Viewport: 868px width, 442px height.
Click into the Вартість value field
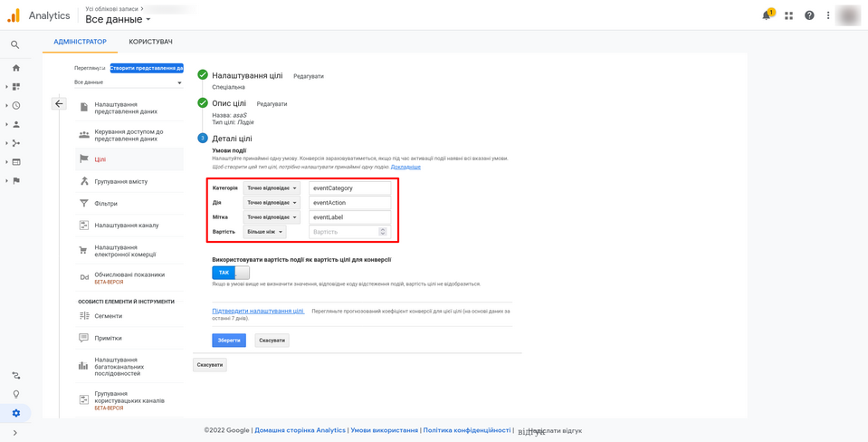(x=344, y=232)
